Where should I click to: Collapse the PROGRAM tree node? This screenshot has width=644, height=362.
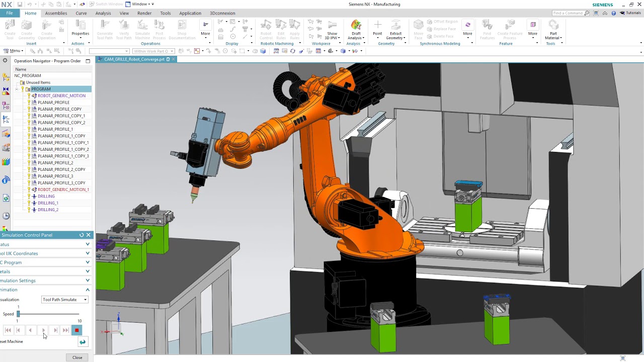(17, 89)
